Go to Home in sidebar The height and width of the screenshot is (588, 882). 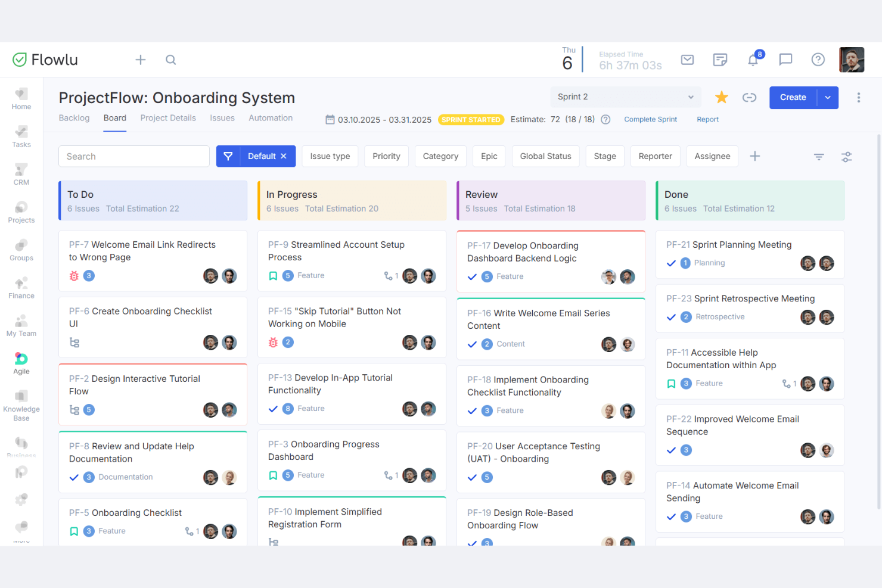[x=21, y=99]
